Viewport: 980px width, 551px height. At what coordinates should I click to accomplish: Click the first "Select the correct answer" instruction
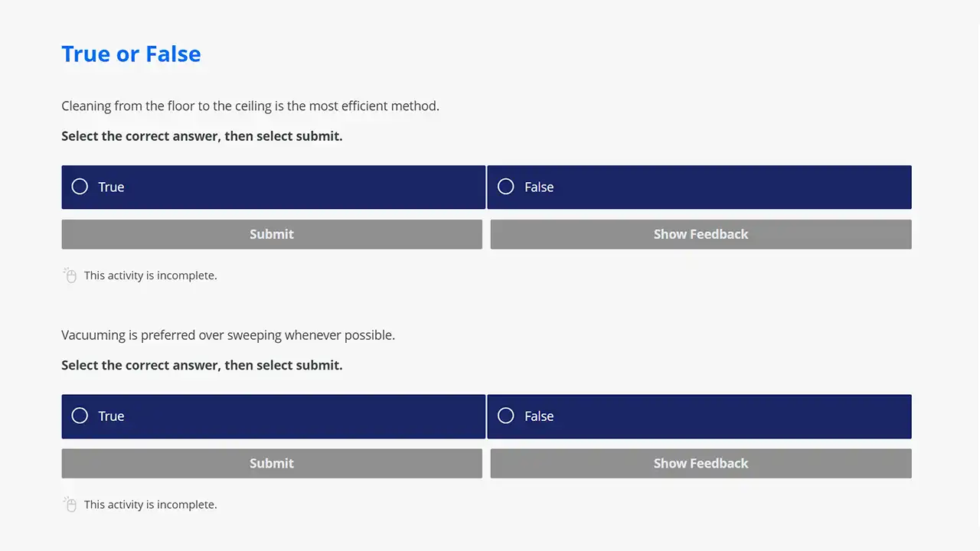pyautogui.click(x=202, y=136)
